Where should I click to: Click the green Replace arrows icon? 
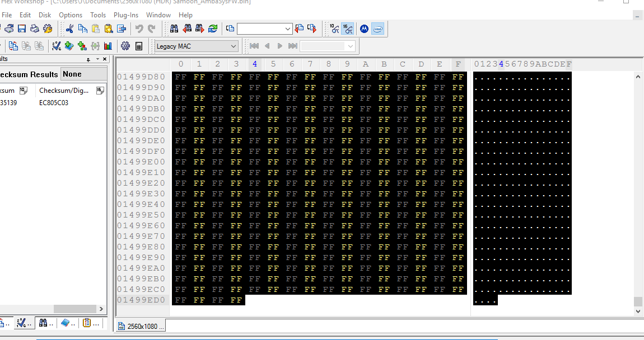click(x=213, y=29)
